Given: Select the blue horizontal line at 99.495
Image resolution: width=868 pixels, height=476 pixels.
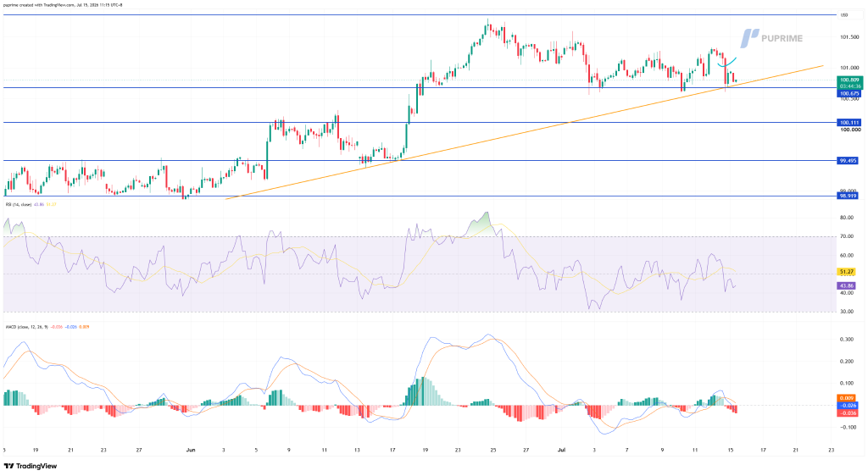Looking at the screenshot, I should point(420,161).
